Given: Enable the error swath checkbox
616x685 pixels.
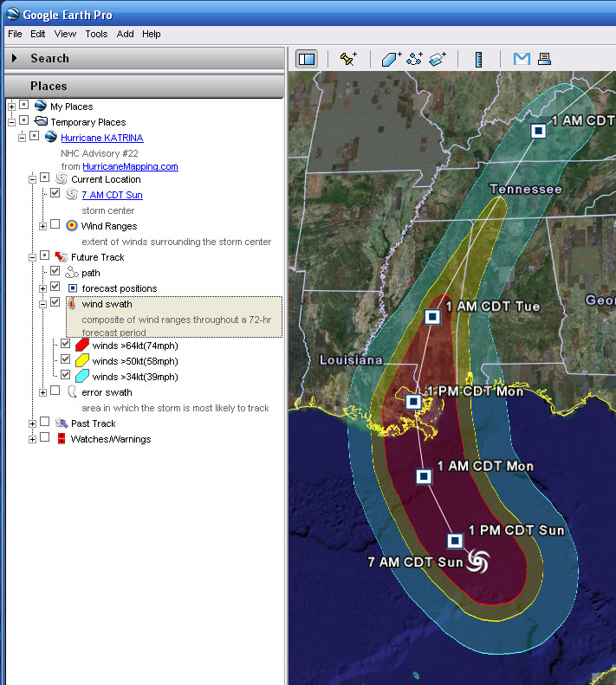Looking at the screenshot, I should (x=55, y=390).
